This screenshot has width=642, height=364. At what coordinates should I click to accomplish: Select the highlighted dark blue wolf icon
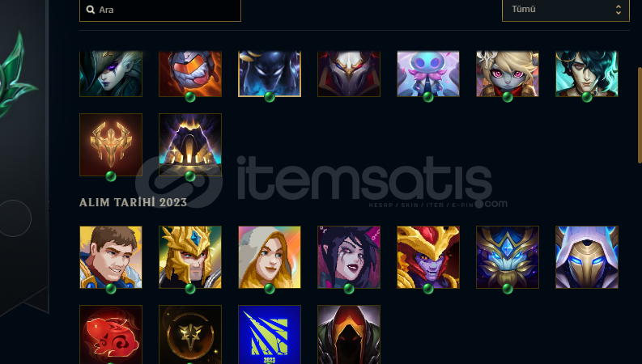click(x=270, y=74)
